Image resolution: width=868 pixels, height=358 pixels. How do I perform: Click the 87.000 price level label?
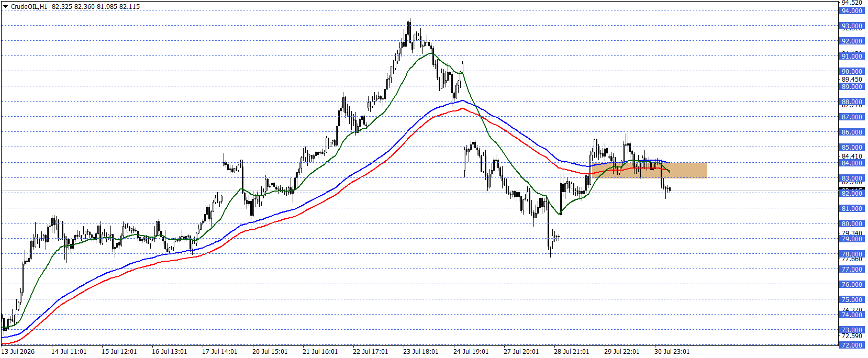(852, 117)
